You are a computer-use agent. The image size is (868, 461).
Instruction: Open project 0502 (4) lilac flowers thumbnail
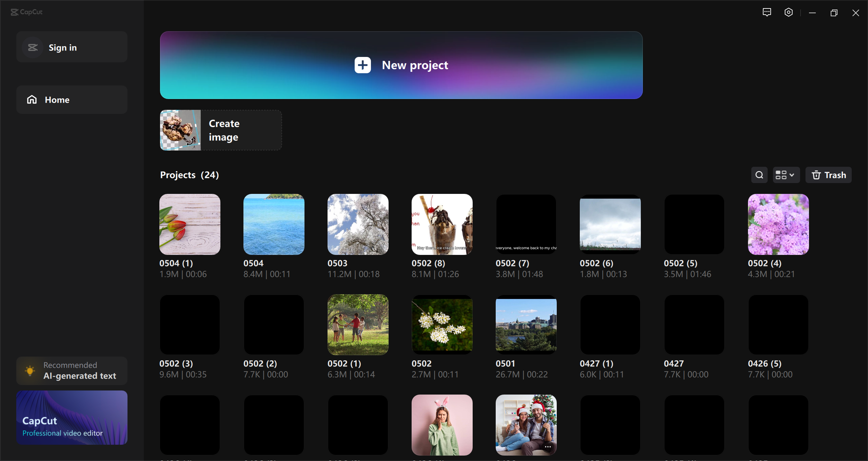tap(778, 224)
